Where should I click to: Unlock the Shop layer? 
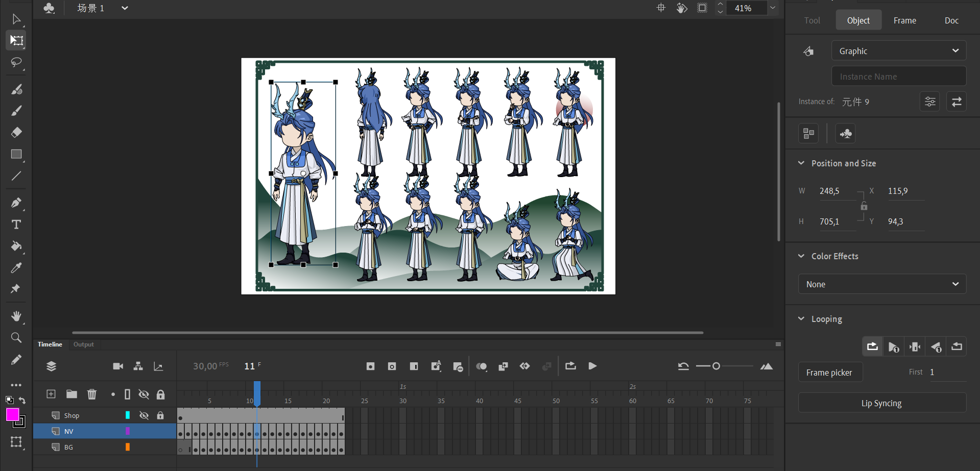point(160,415)
